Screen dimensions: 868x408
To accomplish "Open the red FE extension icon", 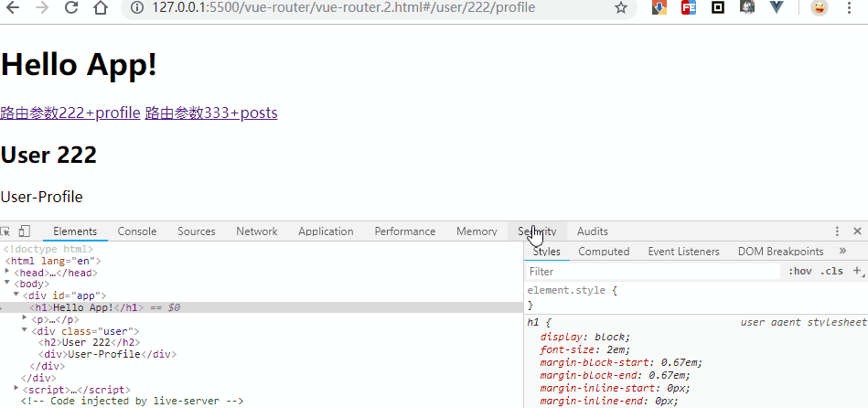I will coord(689,7).
